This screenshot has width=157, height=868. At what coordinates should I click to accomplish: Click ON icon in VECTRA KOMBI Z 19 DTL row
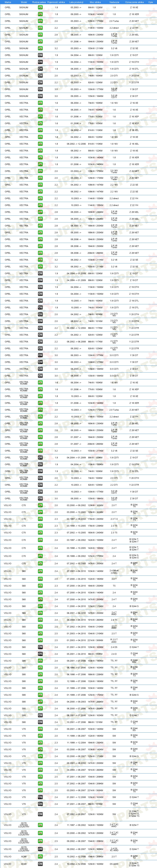(40, 471)
